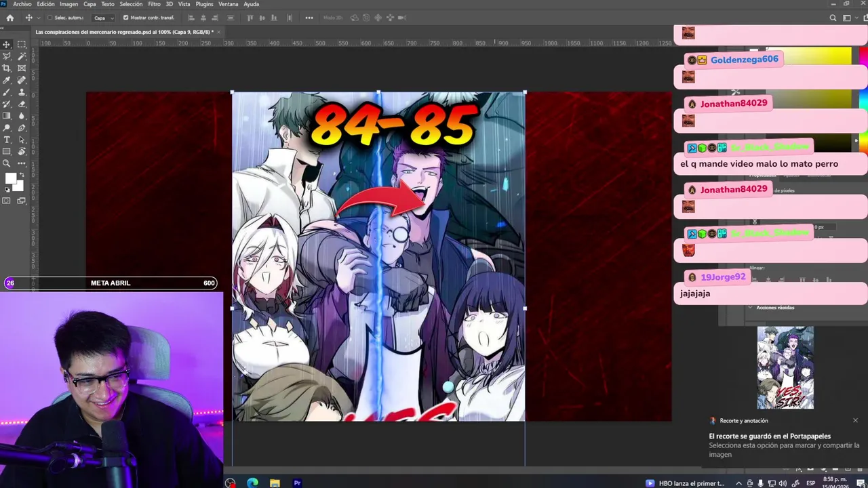The width and height of the screenshot is (868, 488).
Task: Click the Home icon in options bar
Action: (9, 18)
